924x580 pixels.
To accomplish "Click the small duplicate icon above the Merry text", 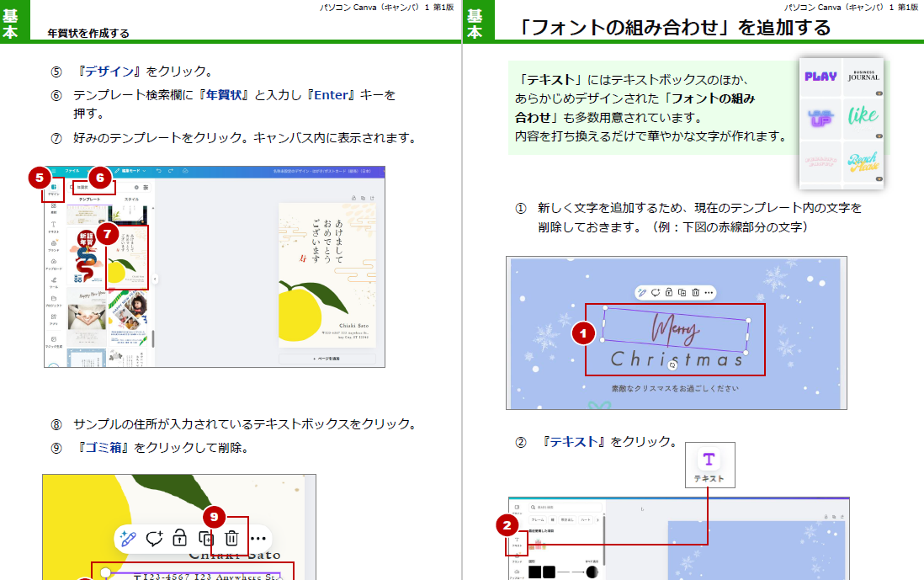I will 682,292.
